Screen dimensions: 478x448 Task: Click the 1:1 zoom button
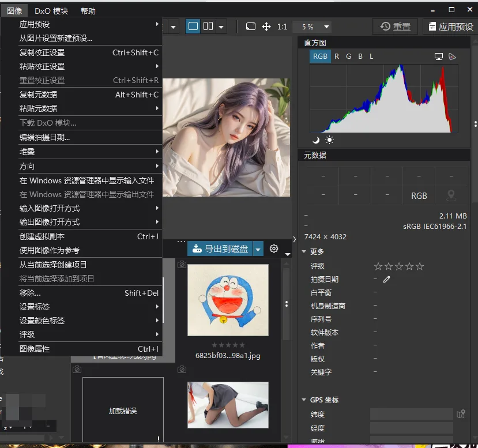pyautogui.click(x=283, y=27)
